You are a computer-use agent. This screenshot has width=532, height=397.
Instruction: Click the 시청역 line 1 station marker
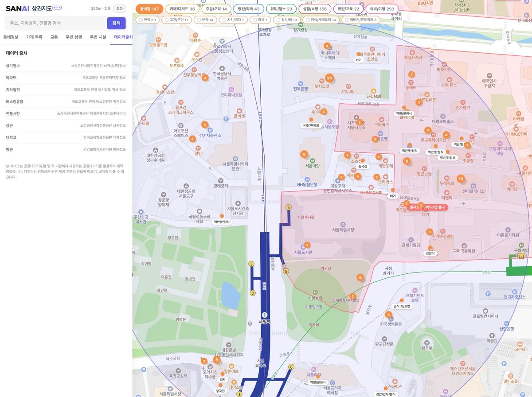click(x=265, y=315)
